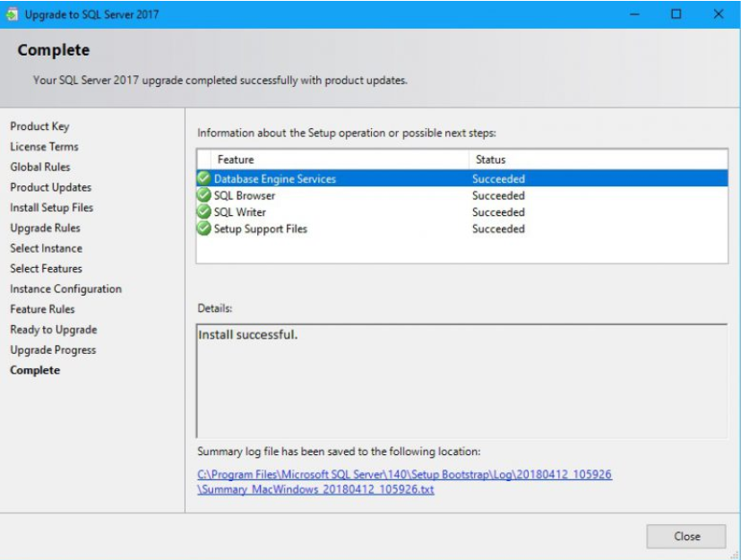Click inside the Details text box
Screen dimensions: 741x560
click(461, 381)
